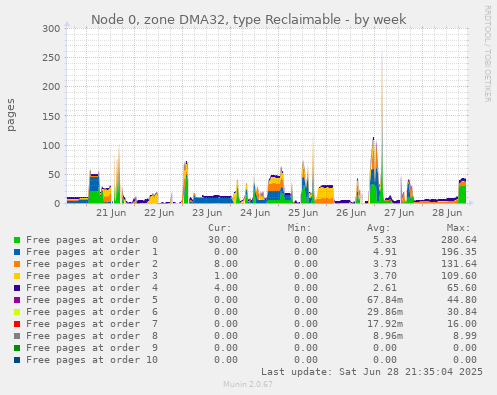Image resolution: width=497 pixels, height=395 pixels.
Task: Click the lime order 6 legend swatch
Action: [17, 312]
